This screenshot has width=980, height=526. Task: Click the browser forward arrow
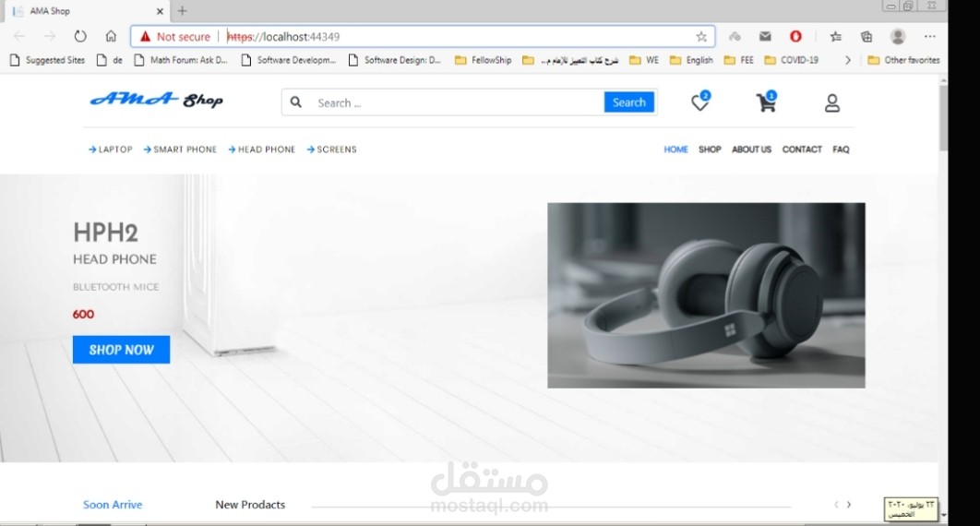click(50, 36)
